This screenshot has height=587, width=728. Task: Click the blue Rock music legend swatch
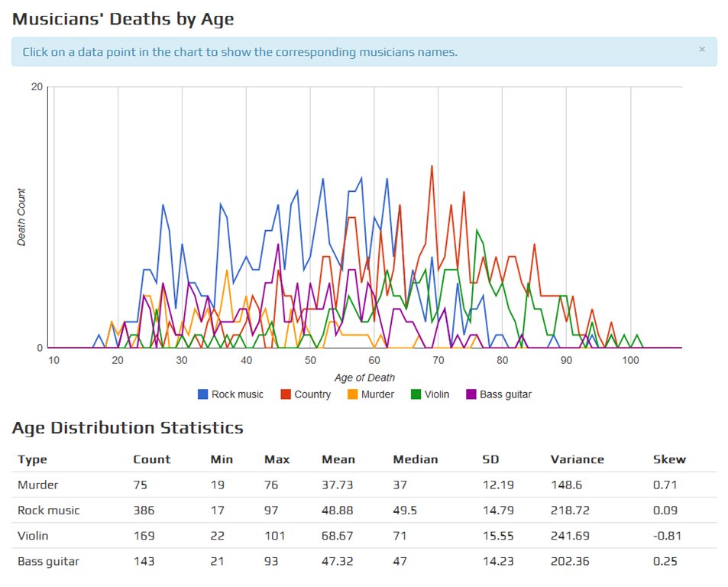202,394
